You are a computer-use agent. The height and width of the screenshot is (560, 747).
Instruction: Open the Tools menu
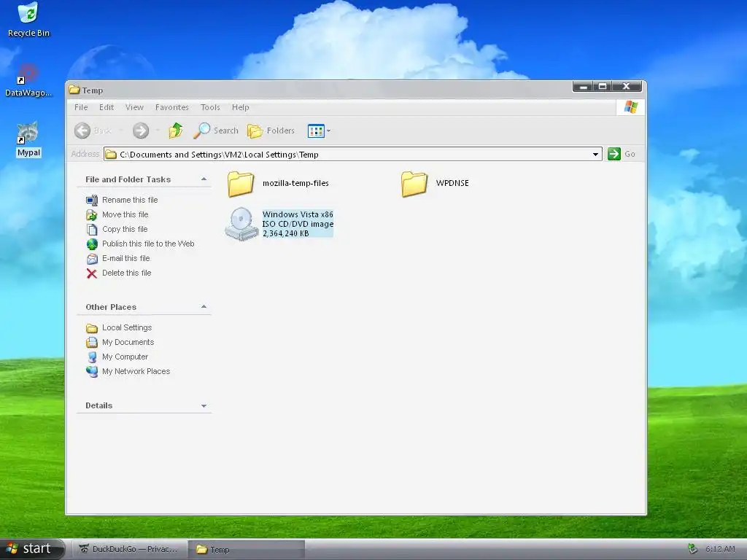click(210, 107)
